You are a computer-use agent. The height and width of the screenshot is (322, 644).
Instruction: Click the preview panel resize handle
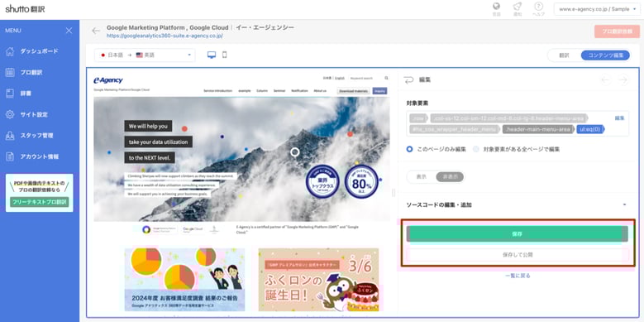[x=394, y=193]
